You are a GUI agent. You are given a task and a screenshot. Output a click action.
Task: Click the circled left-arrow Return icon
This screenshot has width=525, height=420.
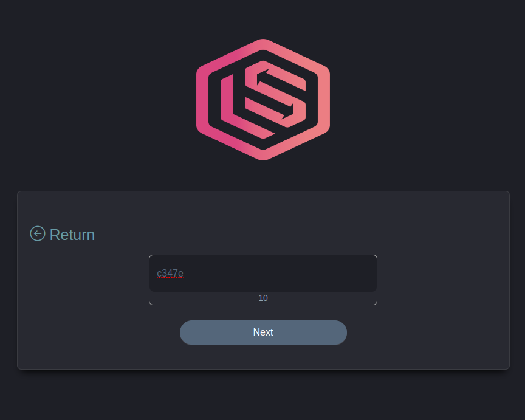pos(38,233)
